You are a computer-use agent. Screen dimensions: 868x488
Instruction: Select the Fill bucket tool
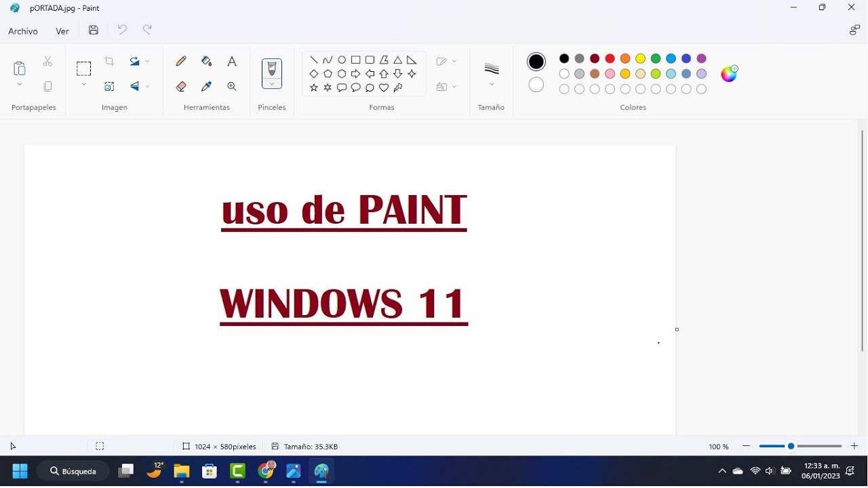(x=207, y=61)
